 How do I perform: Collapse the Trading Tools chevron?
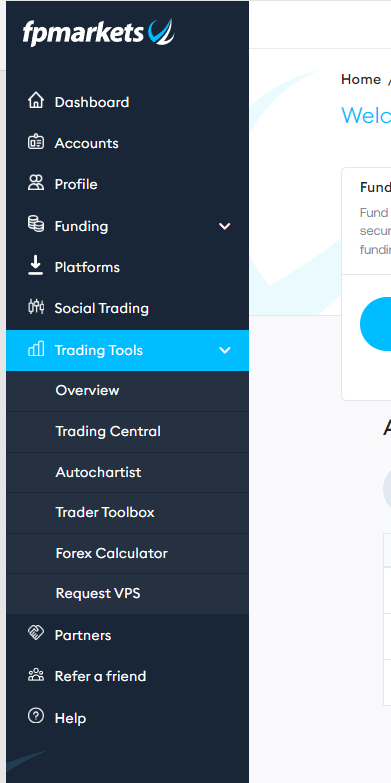pos(225,351)
